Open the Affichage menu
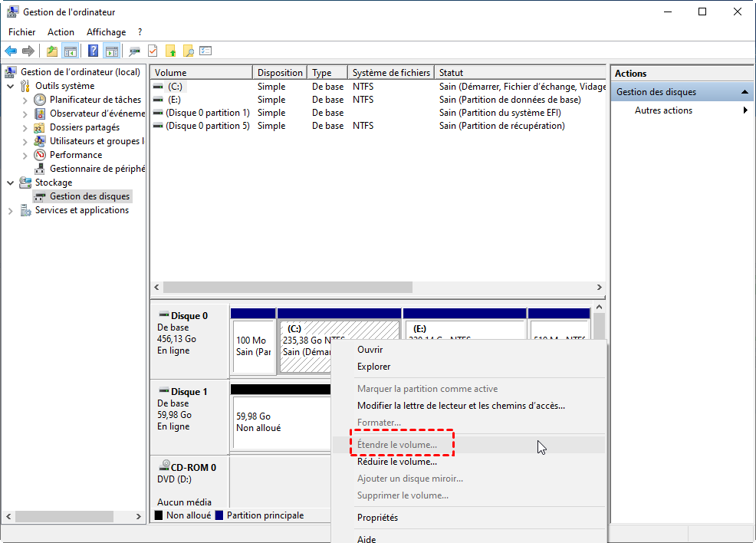The image size is (756, 543). click(106, 32)
